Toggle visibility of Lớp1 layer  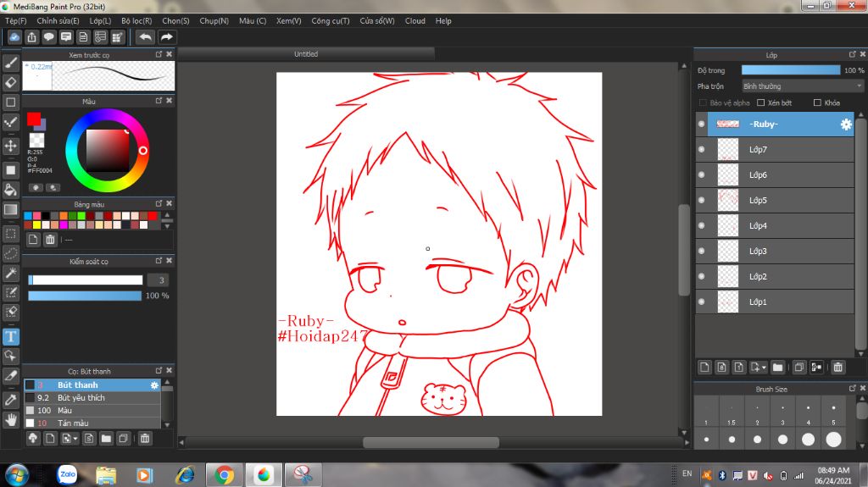701,302
